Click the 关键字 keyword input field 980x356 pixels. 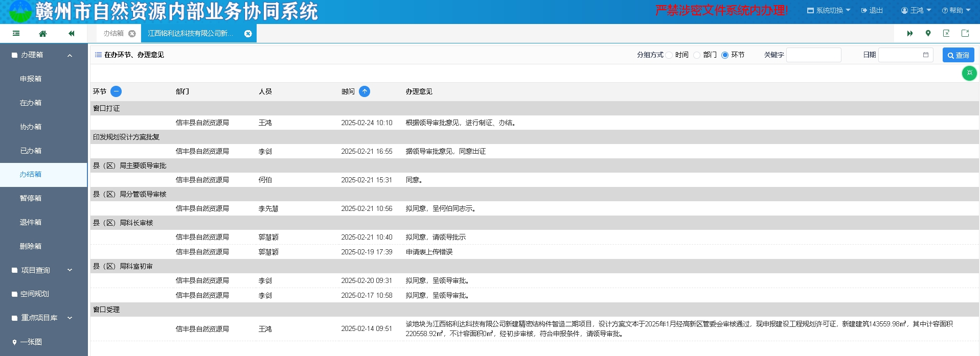pyautogui.click(x=813, y=55)
